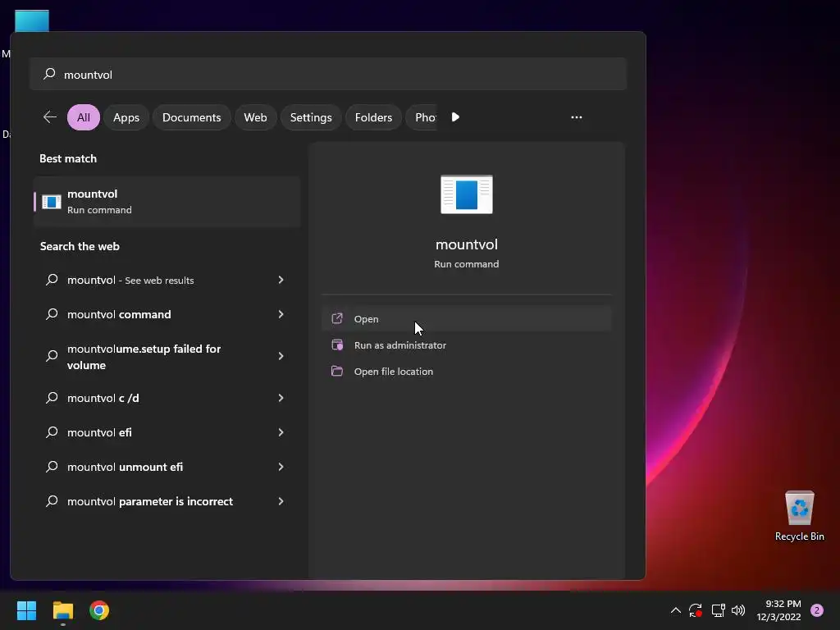Expand the chevron for mountvol unmount efi

[281, 467]
